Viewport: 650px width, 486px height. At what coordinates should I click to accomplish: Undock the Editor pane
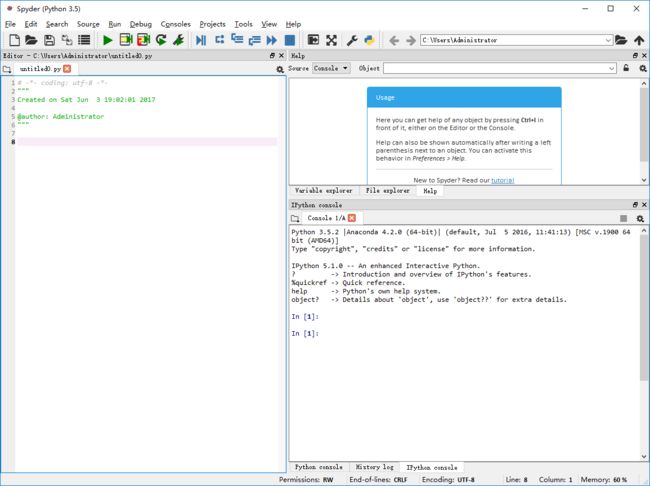[272, 56]
